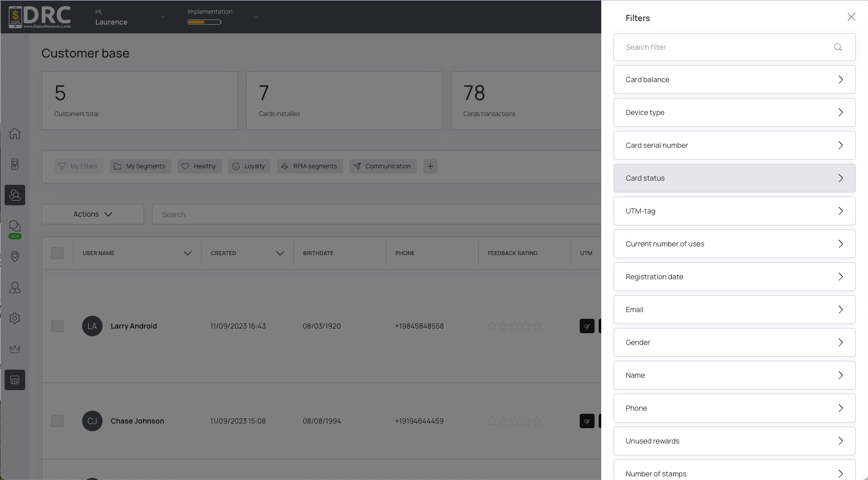Open the Number of stamps filter
Viewport: 868px width, 480px height.
click(734, 470)
